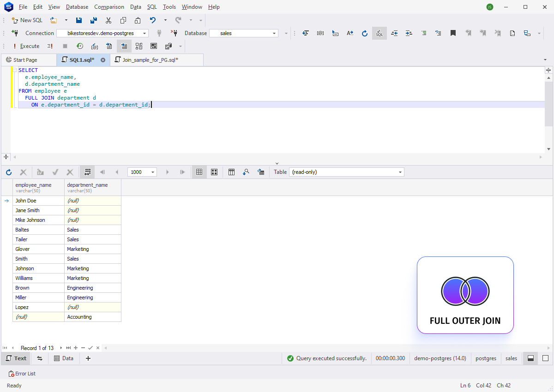554x392 pixels.
Task: Open the Query Builder diagram icon
Action: (x=139, y=46)
